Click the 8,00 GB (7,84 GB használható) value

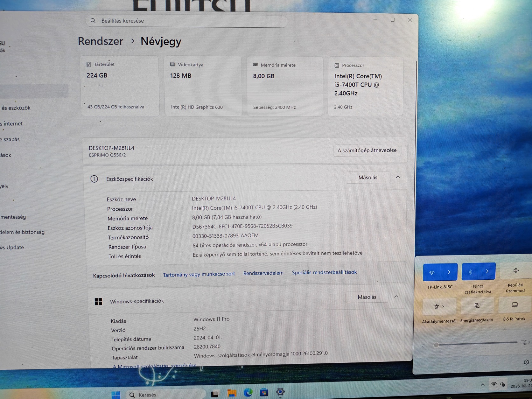click(227, 217)
